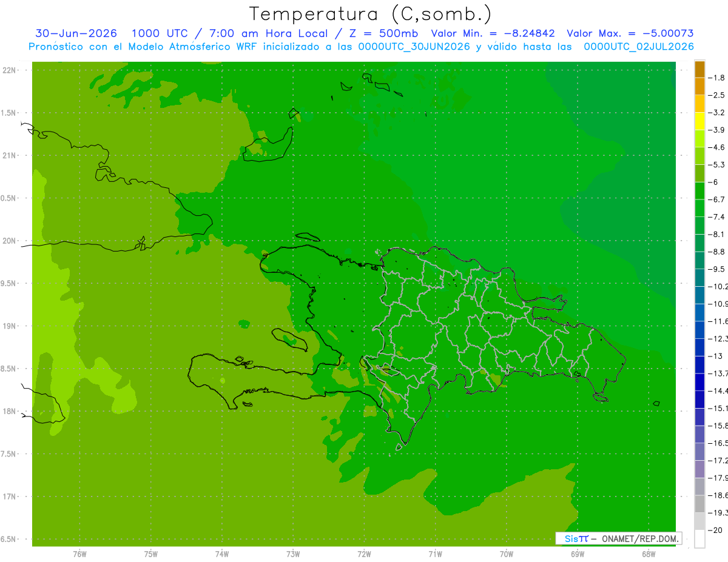
Task: Click the '72W' longitude label
Action: click(x=364, y=554)
